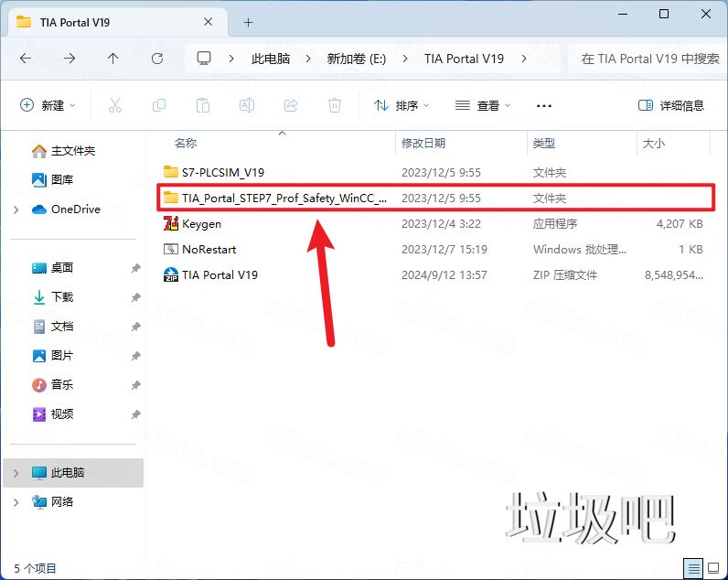Pin icon next to 桌面
Screen dimensions: 728x580
tap(135, 268)
